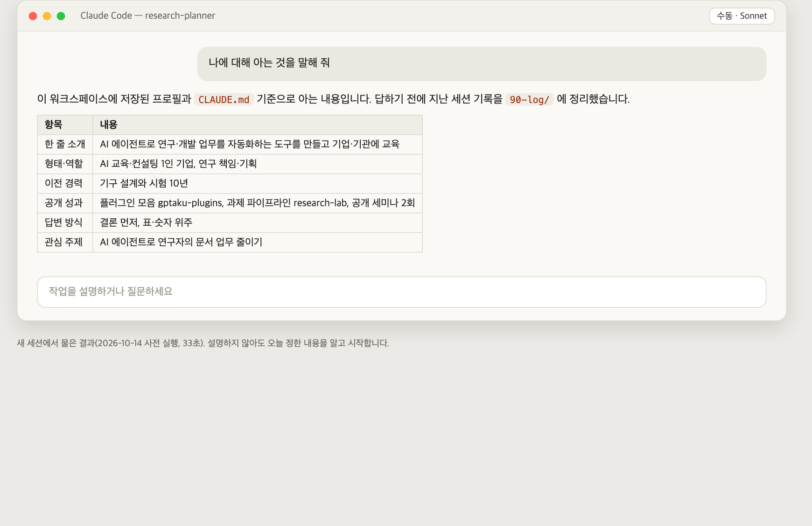
Task: Select the 공개 성과 row label
Action: pyautogui.click(x=65, y=203)
